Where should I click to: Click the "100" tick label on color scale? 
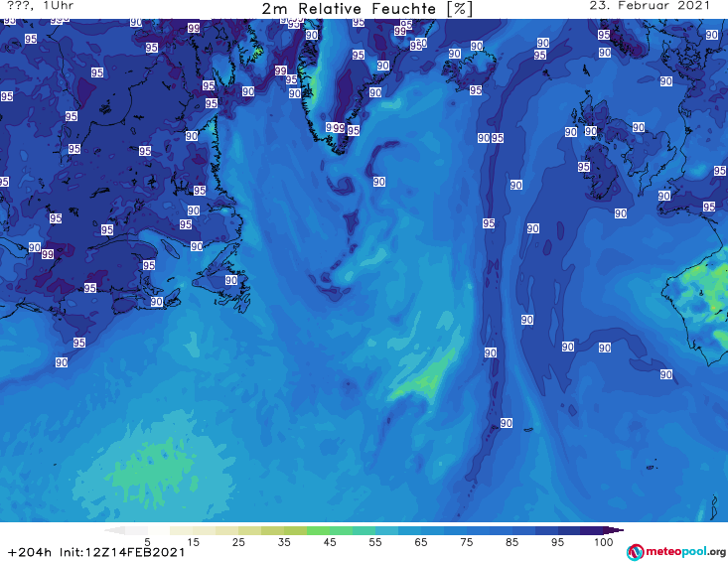tap(604, 542)
